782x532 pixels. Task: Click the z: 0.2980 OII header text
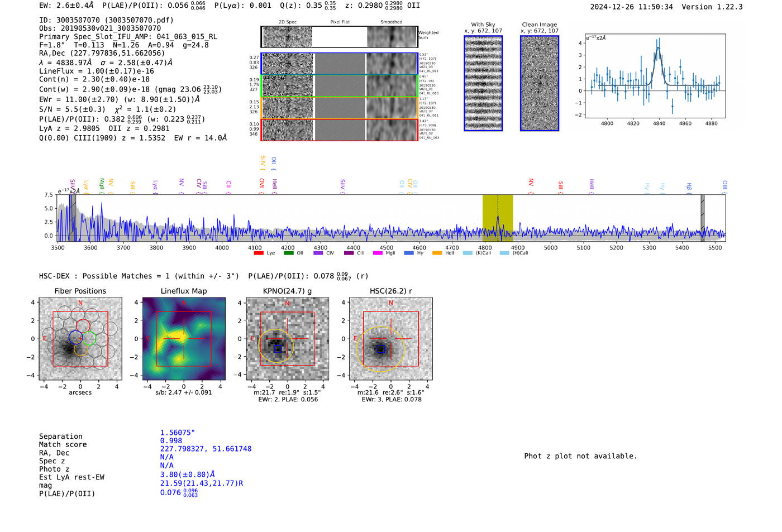[383, 6]
